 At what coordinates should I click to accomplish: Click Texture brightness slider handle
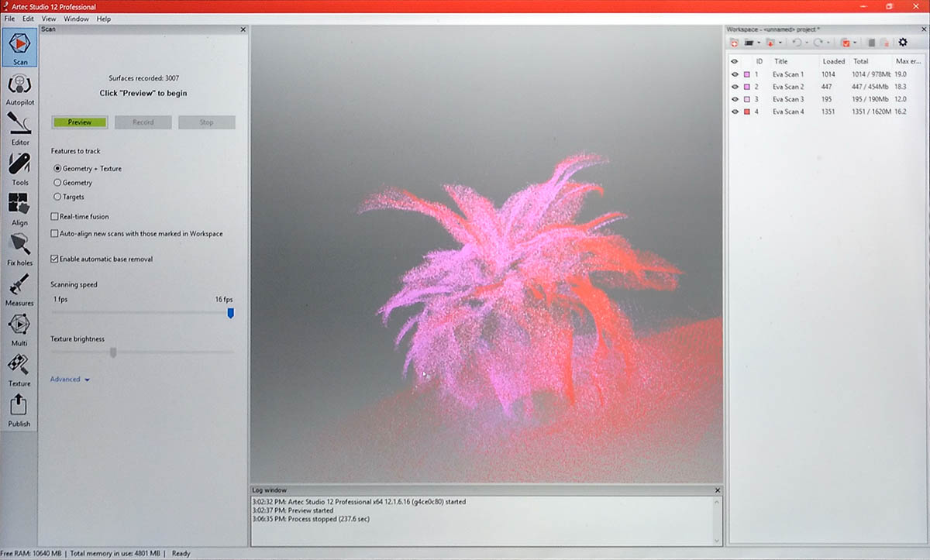point(113,352)
